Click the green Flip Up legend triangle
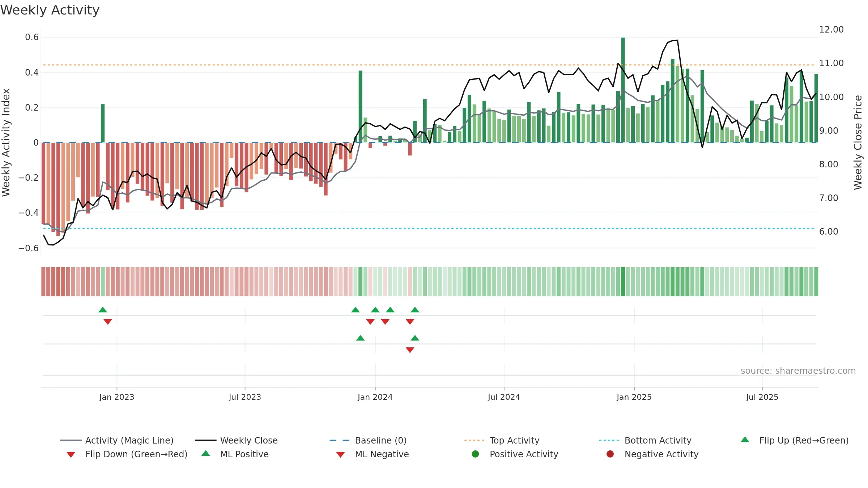This screenshot has width=868, height=488. click(x=745, y=440)
